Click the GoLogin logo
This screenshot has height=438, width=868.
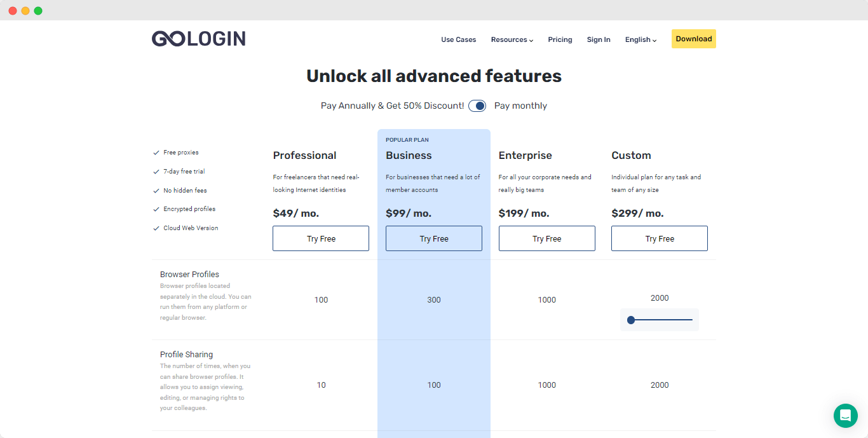point(198,39)
